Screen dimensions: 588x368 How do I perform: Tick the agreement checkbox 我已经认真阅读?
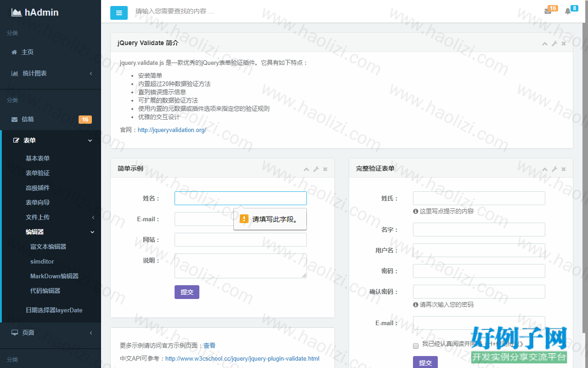[416, 345]
